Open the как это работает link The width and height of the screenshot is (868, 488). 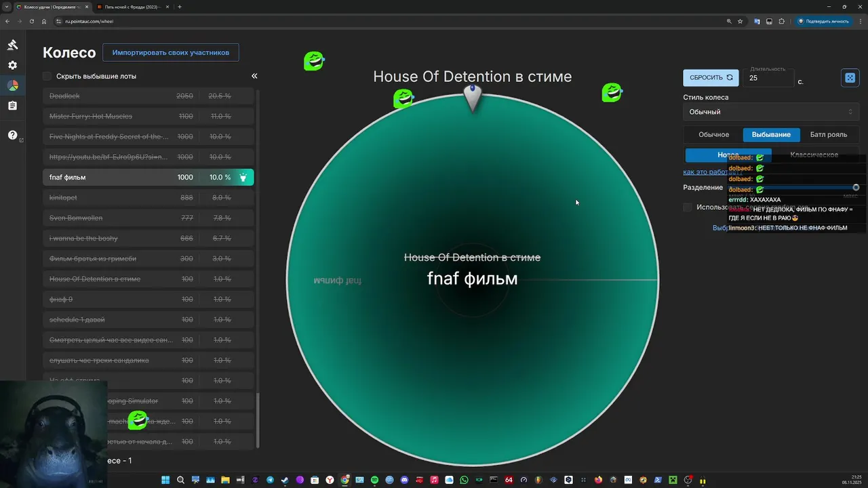[x=712, y=172]
